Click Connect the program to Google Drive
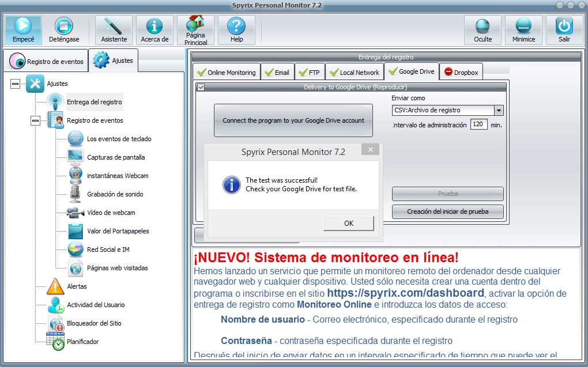This screenshot has width=588, height=367. coord(293,120)
